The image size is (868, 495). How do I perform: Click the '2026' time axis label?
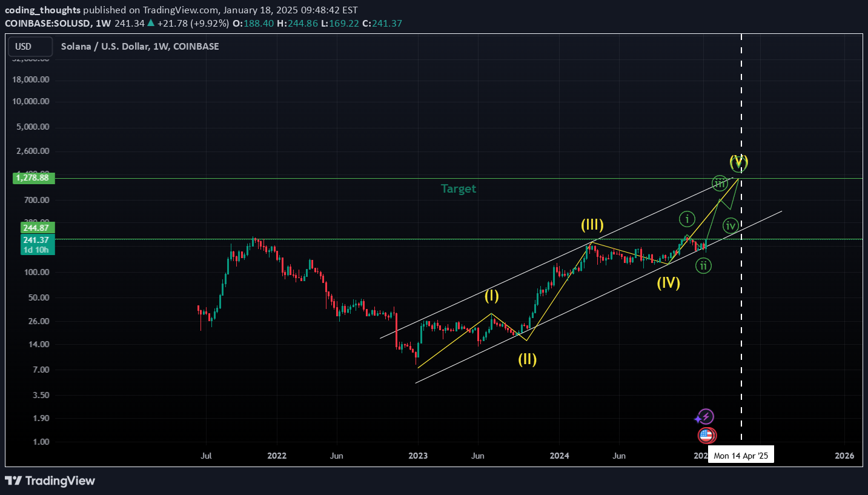[844, 456]
